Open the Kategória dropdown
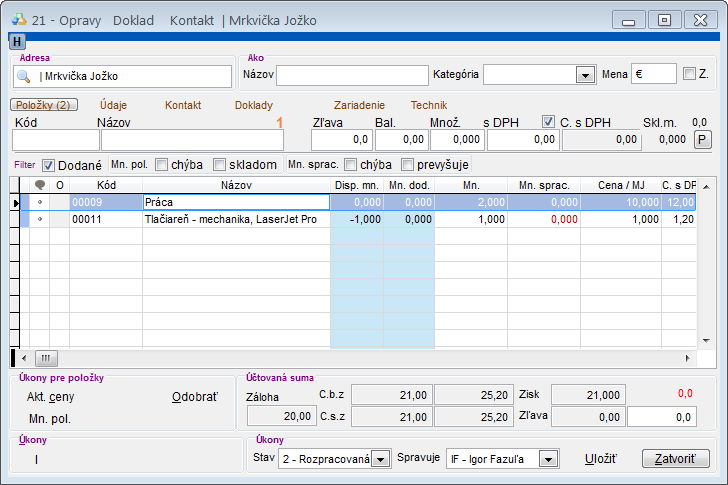Screen dimensions: 728x485 [x=585, y=75]
